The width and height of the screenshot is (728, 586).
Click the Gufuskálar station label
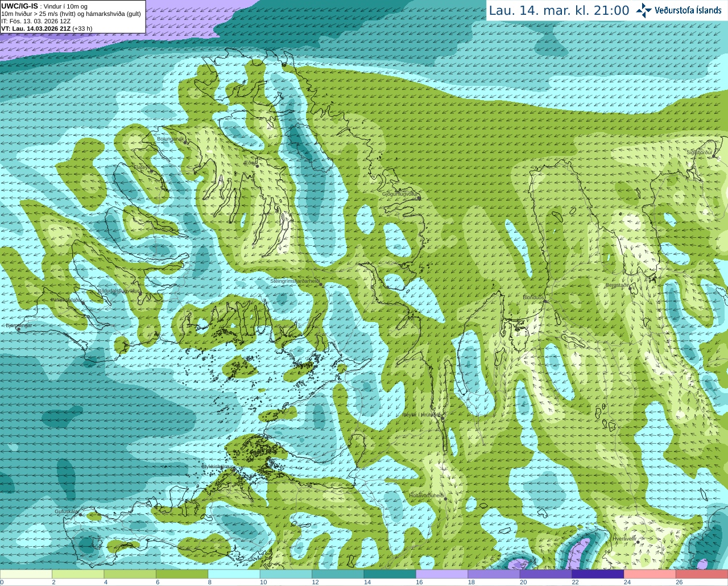click(x=66, y=511)
